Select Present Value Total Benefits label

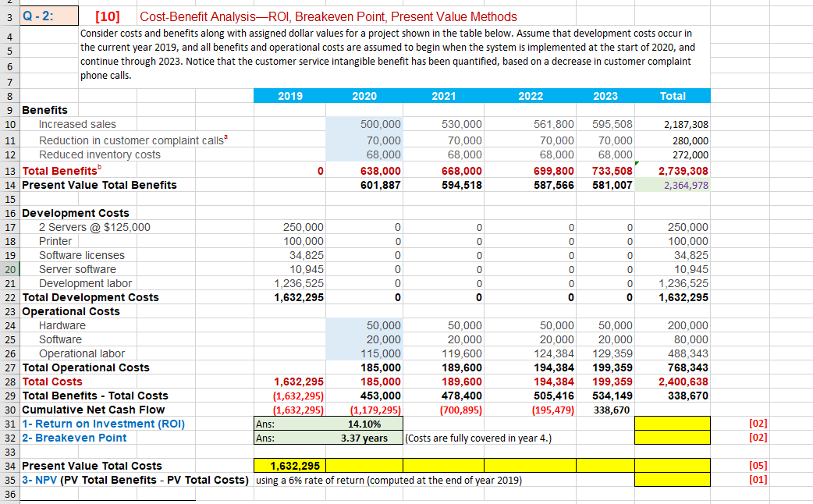[x=99, y=185]
